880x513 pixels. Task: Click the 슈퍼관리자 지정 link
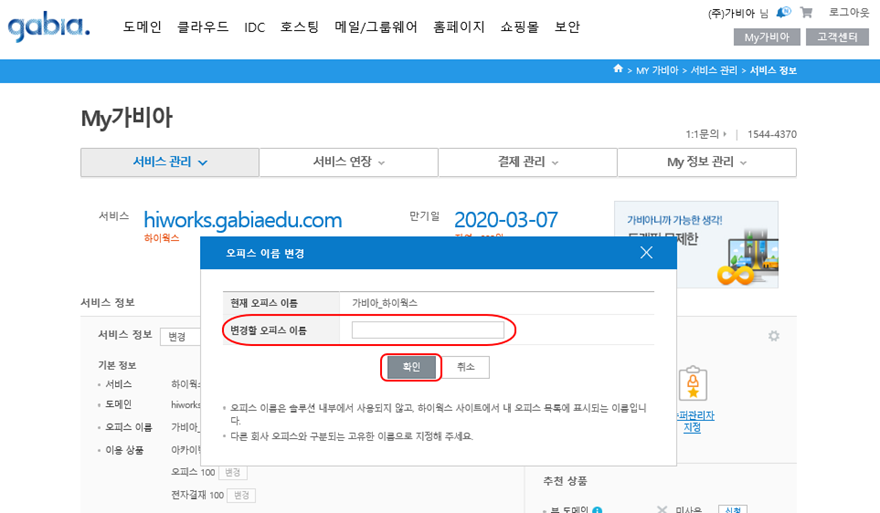[x=695, y=422]
